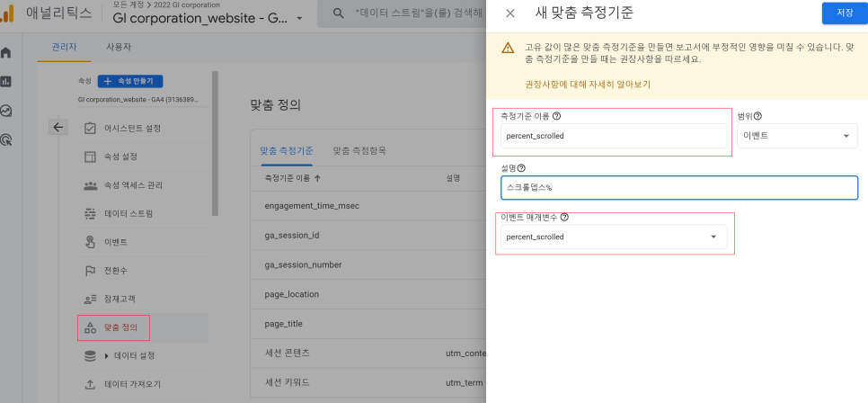Click the 전환수 flag icon
The image size is (868, 403).
click(90, 271)
